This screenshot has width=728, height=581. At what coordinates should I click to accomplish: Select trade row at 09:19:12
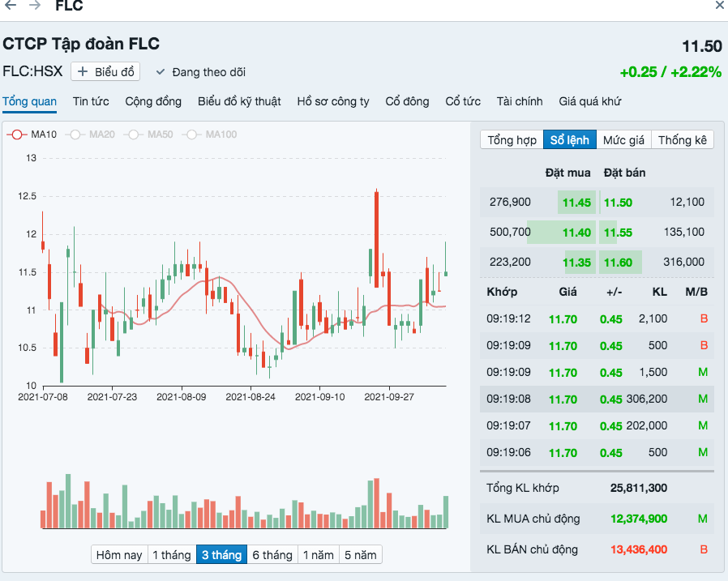pyautogui.click(x=597, y=318)
